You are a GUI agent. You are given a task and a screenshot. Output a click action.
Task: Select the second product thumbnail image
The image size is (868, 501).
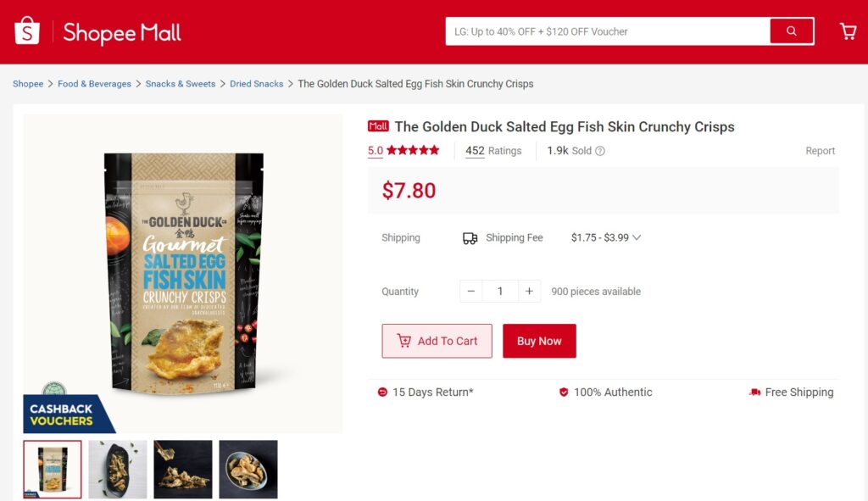pos(118,469)
